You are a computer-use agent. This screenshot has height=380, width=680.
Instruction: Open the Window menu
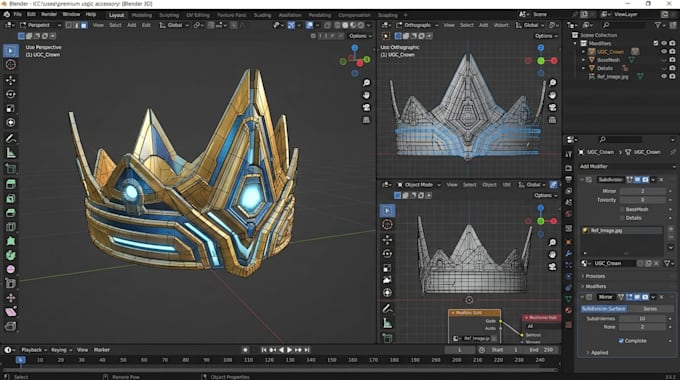(71, 14)
